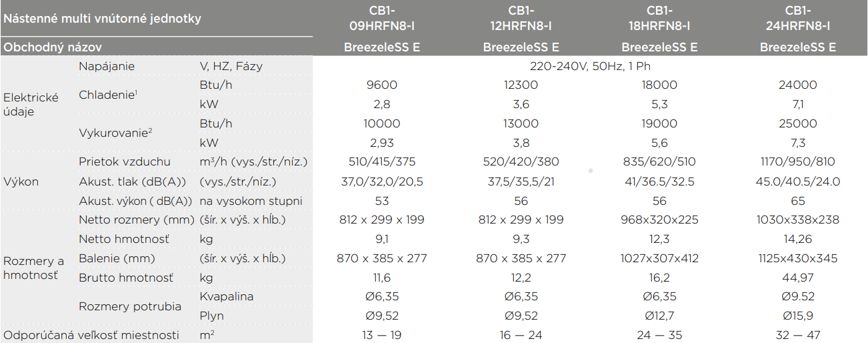
Task: Select the 'Prietok vzduchu' row label
Action: [x=125, y=161]
